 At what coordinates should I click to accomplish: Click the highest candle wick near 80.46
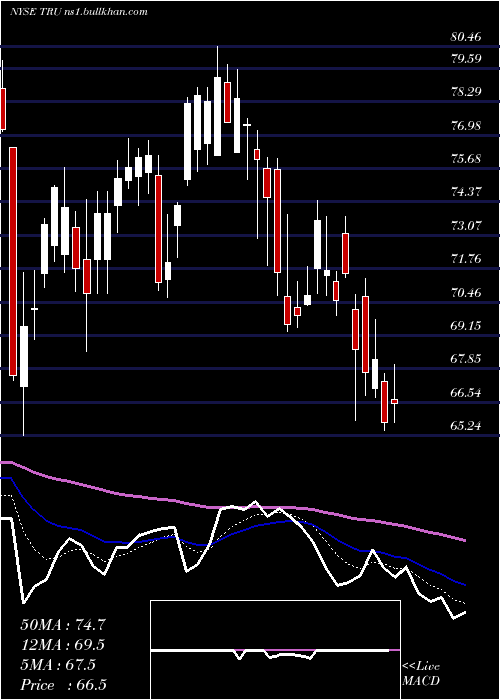tap(217, 61)
